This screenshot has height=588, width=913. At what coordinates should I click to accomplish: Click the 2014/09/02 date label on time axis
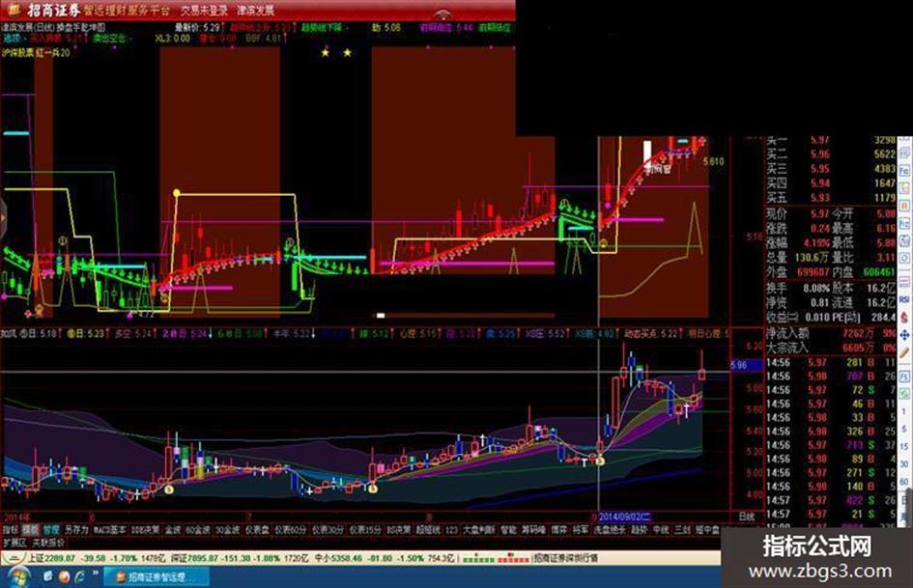pyautogui.click(x=624, y=517)
